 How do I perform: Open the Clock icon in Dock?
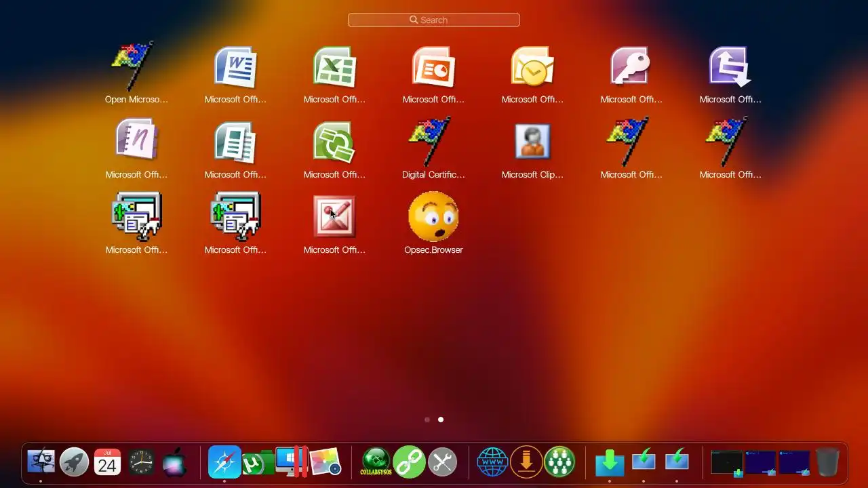tap(141, 462)
